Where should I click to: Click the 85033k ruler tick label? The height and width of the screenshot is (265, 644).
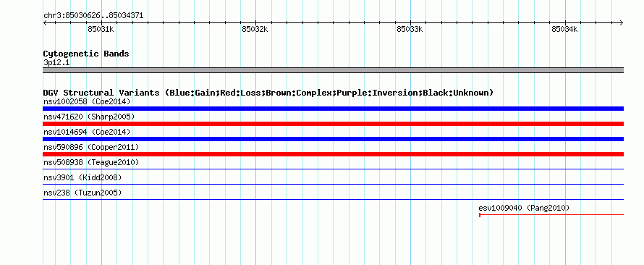(410, 29)
